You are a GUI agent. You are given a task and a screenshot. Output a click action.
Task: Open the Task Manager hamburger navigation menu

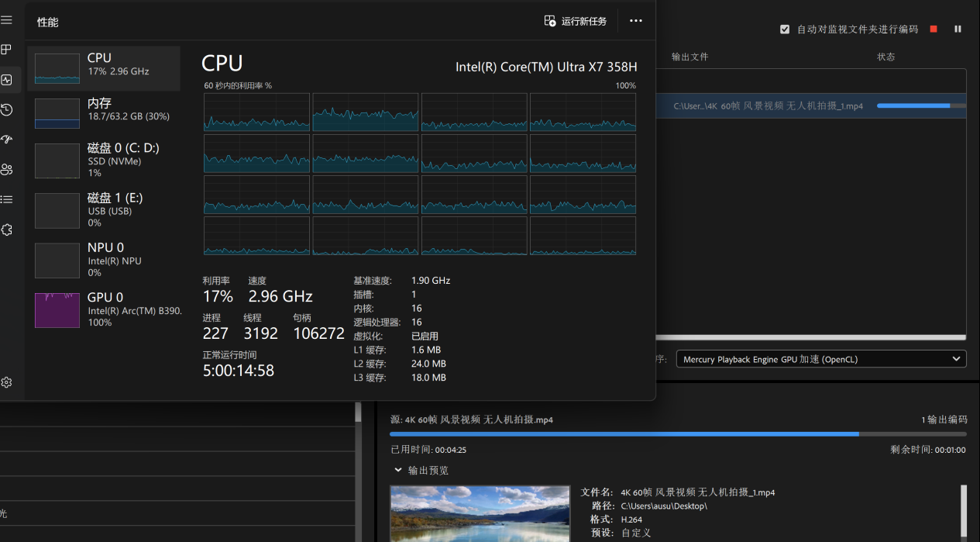[6, 20]
